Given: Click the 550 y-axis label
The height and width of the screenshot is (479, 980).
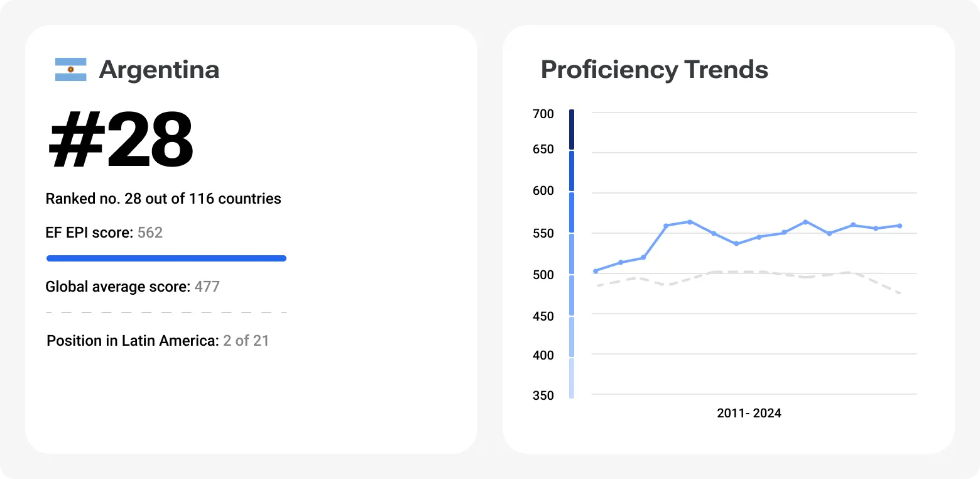Looking at the screenshot, I should point(543,233).
